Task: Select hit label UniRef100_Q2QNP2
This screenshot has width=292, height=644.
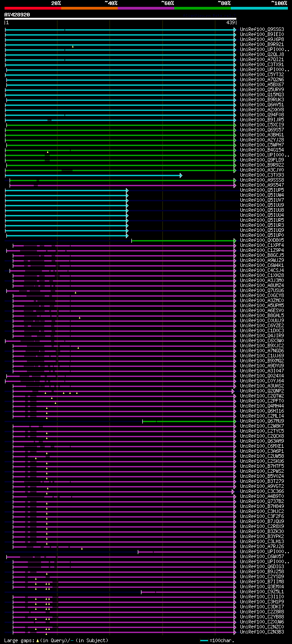Action: pos(262,391)
